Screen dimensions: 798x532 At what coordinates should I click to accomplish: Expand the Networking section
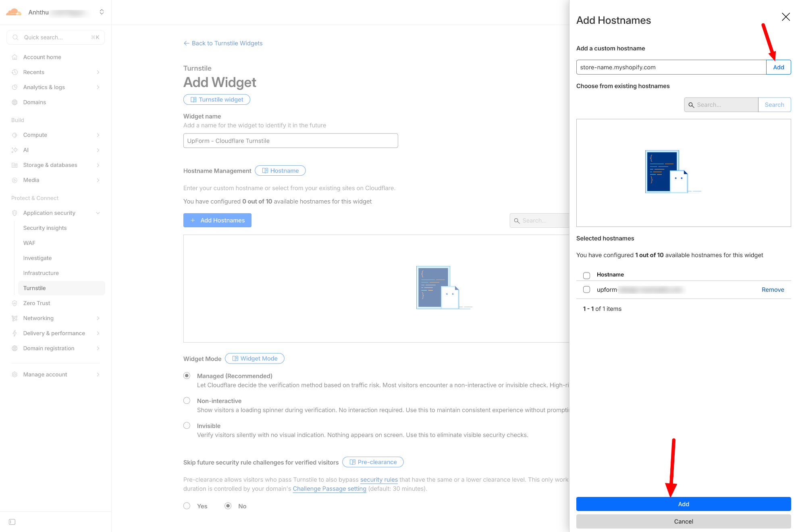(x=98, y=318)
